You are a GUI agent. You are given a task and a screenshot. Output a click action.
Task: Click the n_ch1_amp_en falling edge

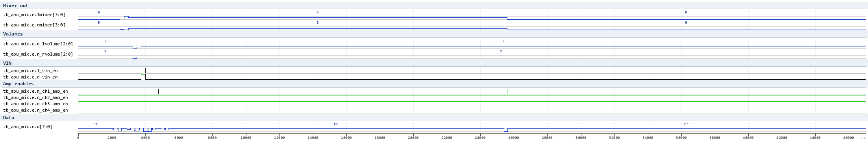(x=159, y=92)
